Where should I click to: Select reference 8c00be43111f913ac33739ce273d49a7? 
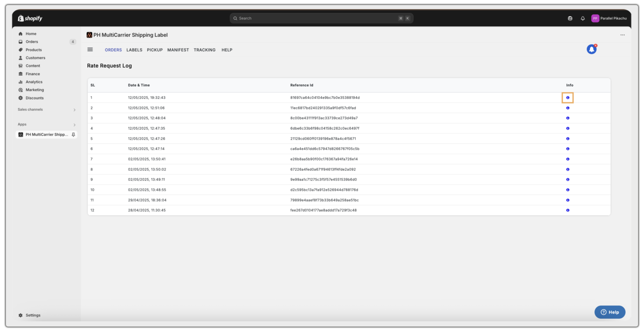[324, 118]
